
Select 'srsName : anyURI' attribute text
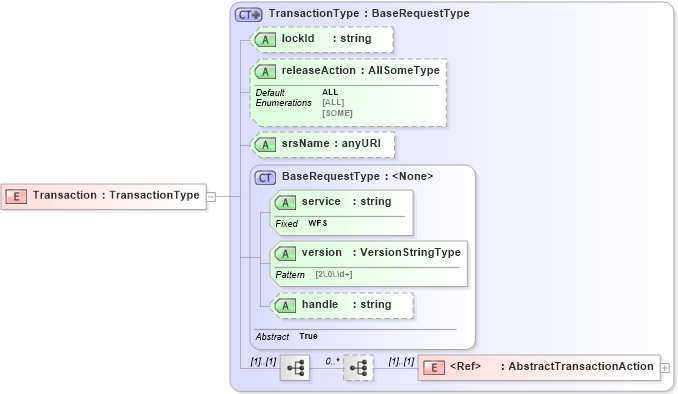[x=331, y=144]
